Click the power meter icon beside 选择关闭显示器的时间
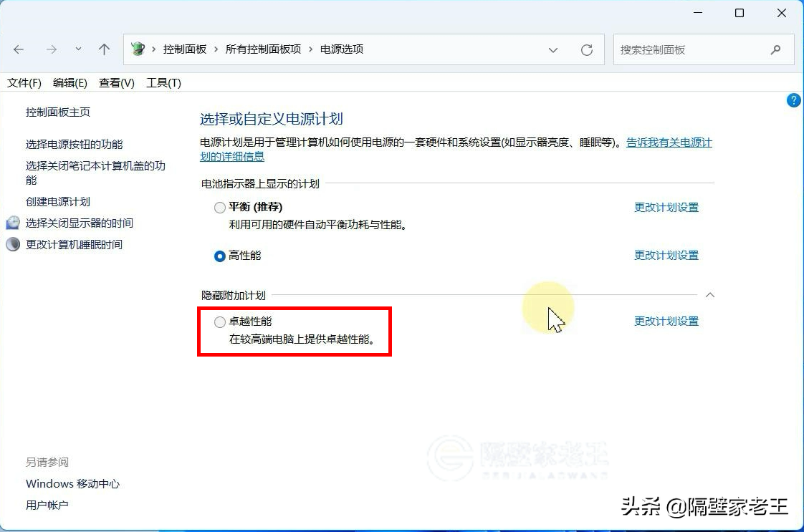This screenshot has width=804, height=532. click(13, 223)
